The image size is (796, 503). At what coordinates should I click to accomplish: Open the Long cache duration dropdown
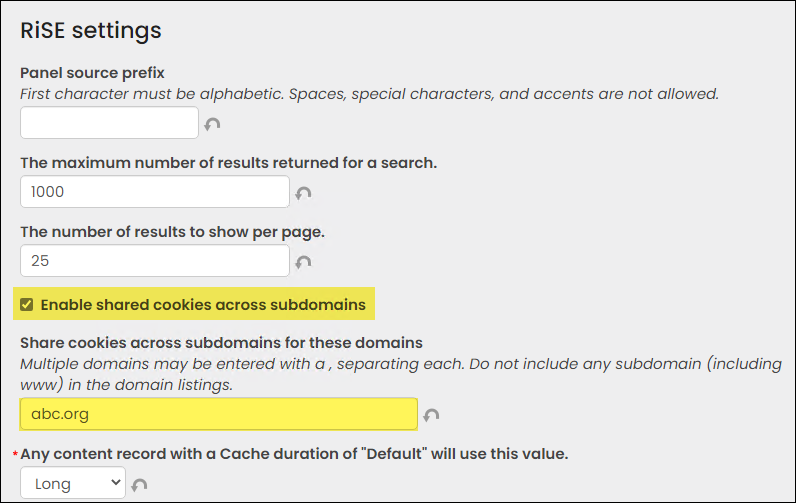(73, 483)
